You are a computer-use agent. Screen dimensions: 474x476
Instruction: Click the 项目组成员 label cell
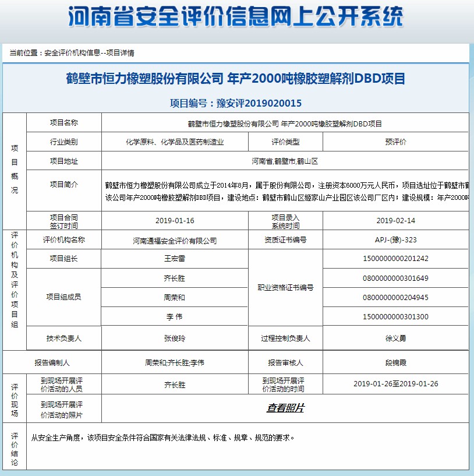coord(63,297)
